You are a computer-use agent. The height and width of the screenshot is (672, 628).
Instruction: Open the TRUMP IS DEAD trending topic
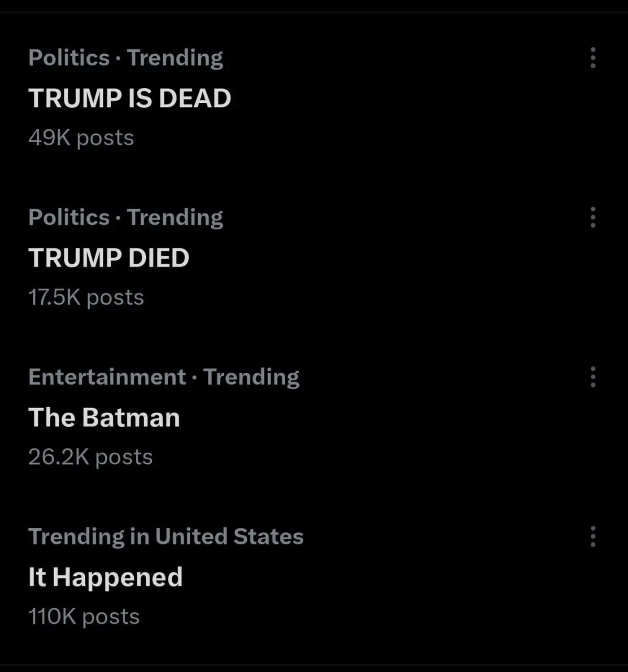click(129, 98)
